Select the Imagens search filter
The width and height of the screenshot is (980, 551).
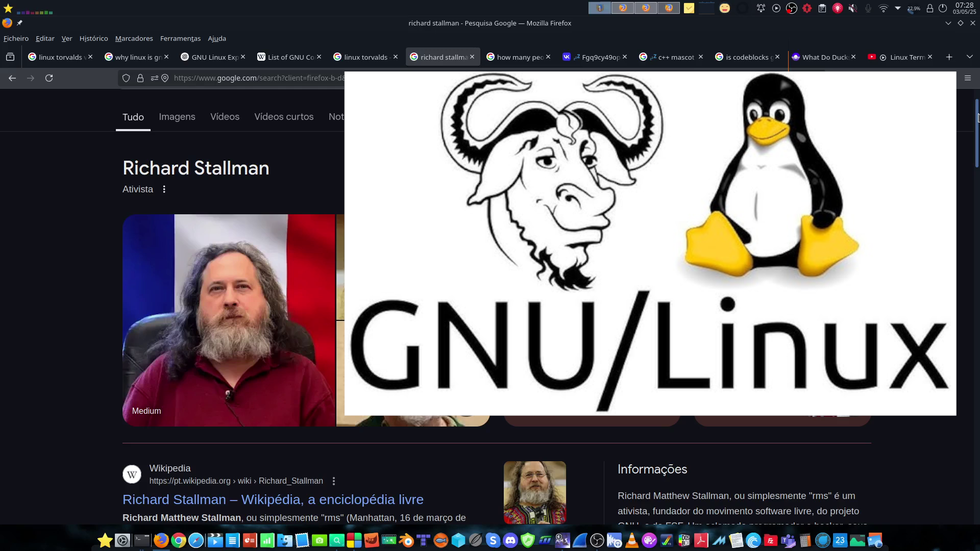177,117
